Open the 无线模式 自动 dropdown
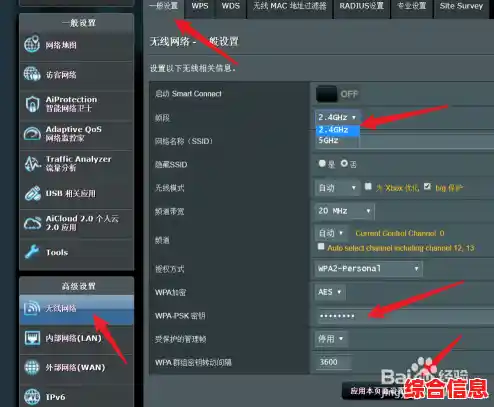494x407 pixels. (x=338, y=188)
